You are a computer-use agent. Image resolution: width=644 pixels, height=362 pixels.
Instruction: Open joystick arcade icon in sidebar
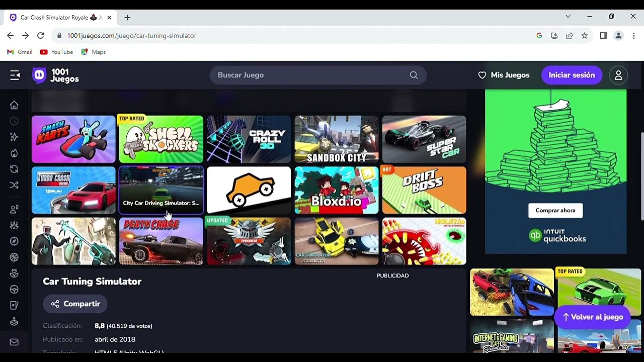coord(14,321)
